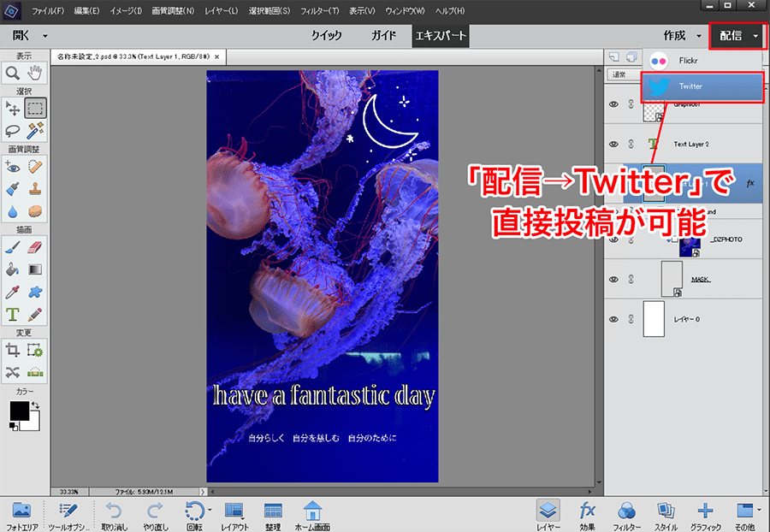Open the 作成 dropdown menu

click(x=683, y=36)
